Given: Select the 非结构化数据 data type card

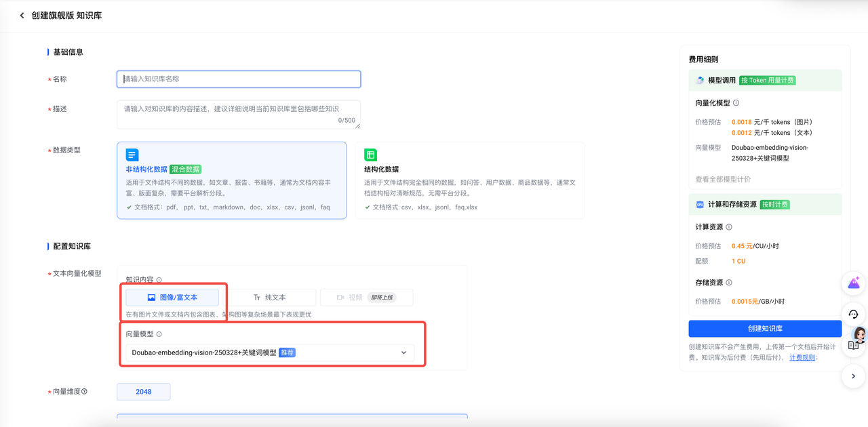Looking at the screenshot, I should tap(232, 180).
